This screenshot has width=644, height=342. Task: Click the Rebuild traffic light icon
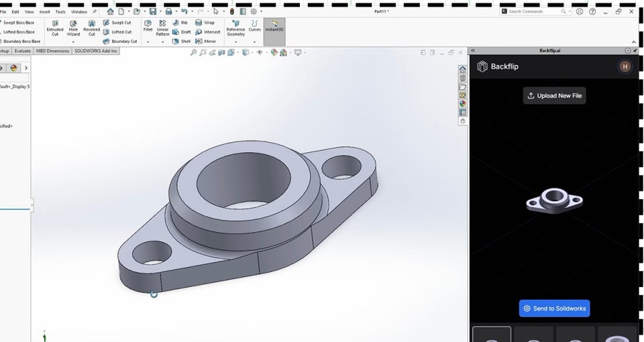[231, 11]
